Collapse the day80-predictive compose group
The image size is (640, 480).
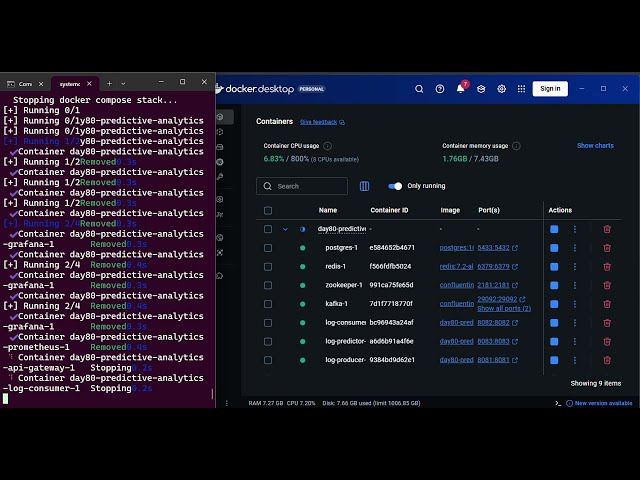(285, 229)
